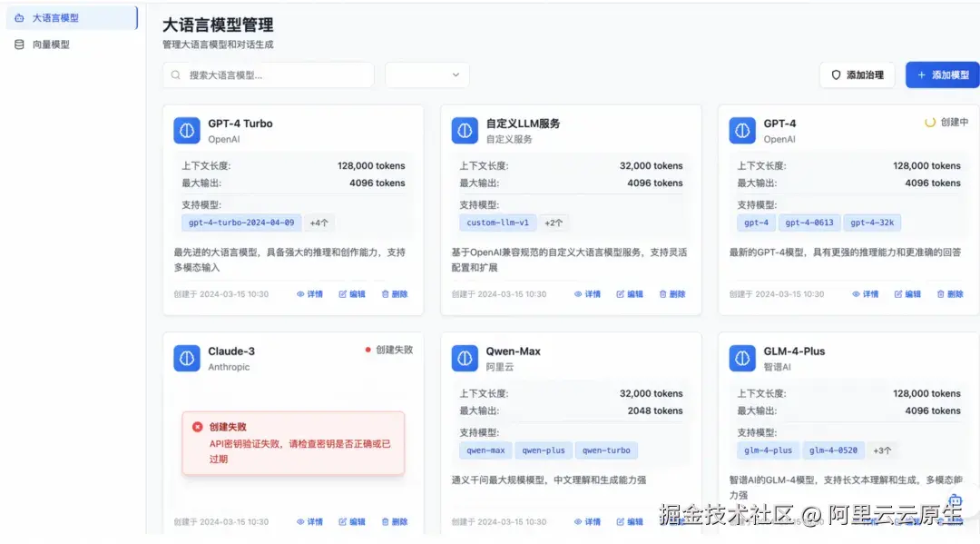Click the GPT-4 Turbo model icon
The height and width of the screenshot is (544, 980).
coord(187,131)
